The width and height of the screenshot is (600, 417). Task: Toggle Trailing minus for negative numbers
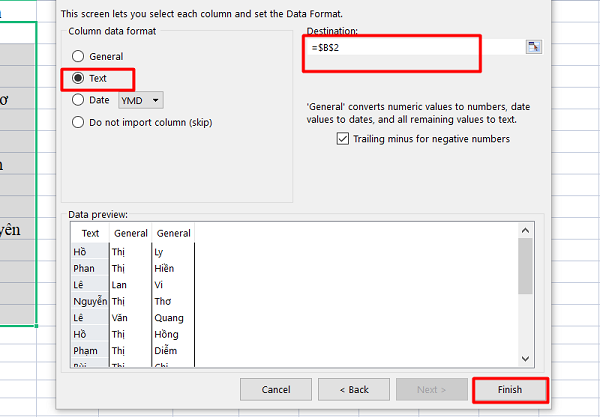[343, 139]
